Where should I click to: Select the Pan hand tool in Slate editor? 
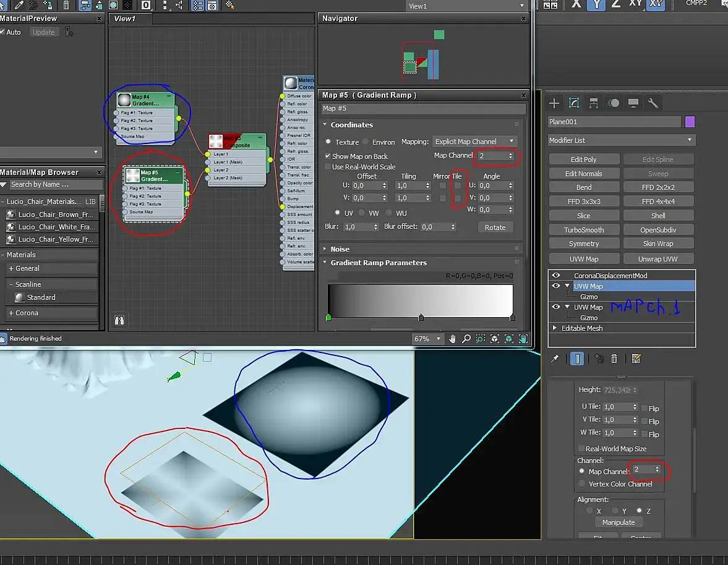pyautogui.click(x=452, y=339)
